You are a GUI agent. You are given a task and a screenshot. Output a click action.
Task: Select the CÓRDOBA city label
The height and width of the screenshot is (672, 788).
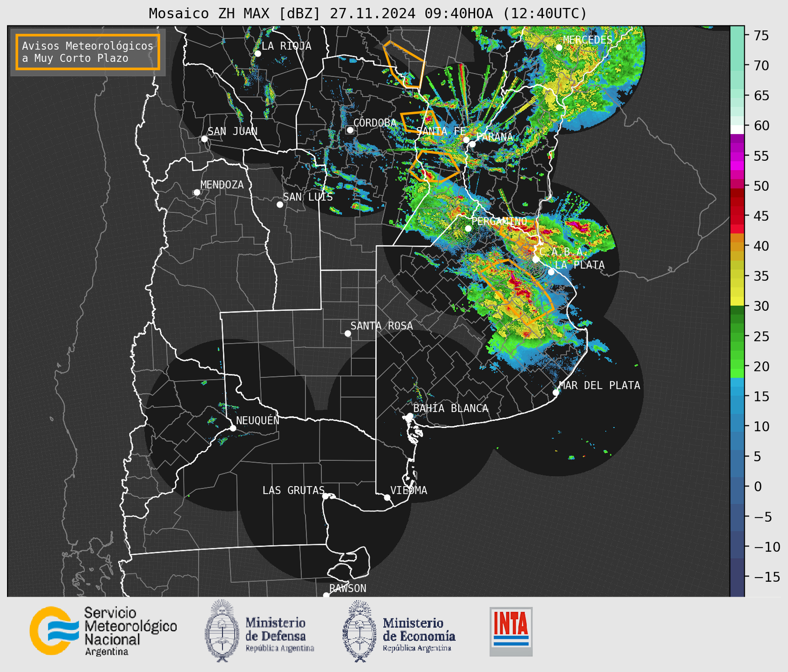(375, 122)
